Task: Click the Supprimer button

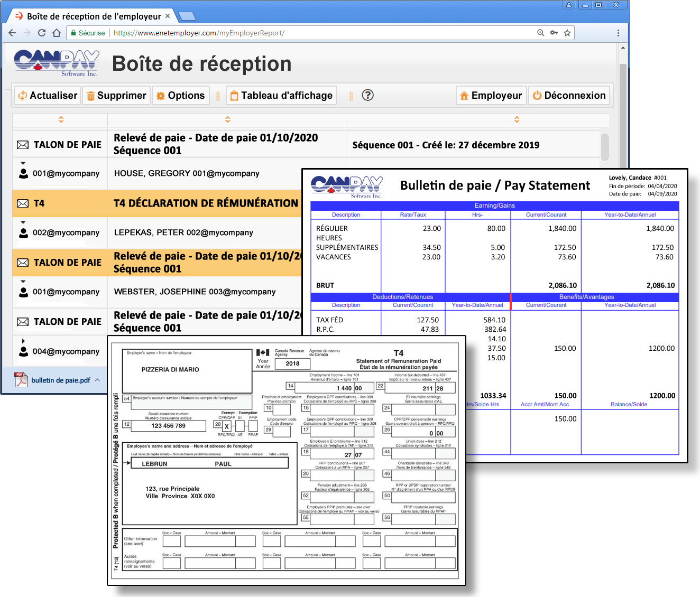Action: (116, 96)
